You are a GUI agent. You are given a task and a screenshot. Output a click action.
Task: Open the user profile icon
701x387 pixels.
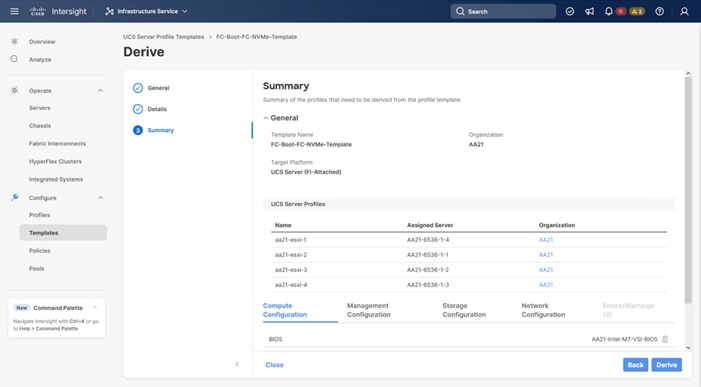[684, 11]
